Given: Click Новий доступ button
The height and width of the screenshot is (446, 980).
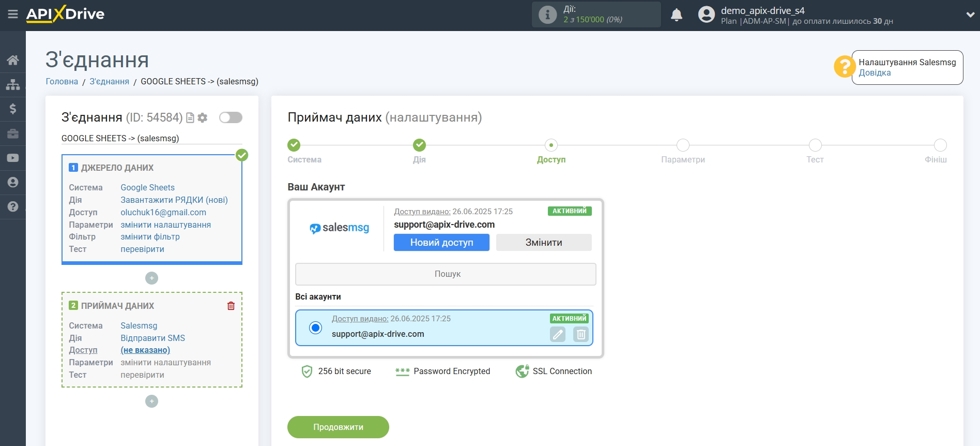Looking at the screenshot, I should tap(441, 242).
